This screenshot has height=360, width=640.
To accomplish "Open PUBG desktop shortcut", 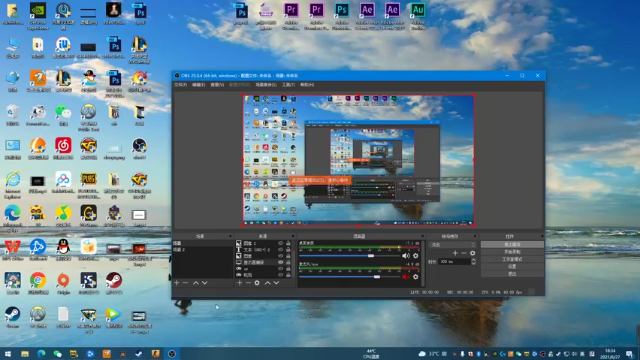I will click(x=89, y=185).
